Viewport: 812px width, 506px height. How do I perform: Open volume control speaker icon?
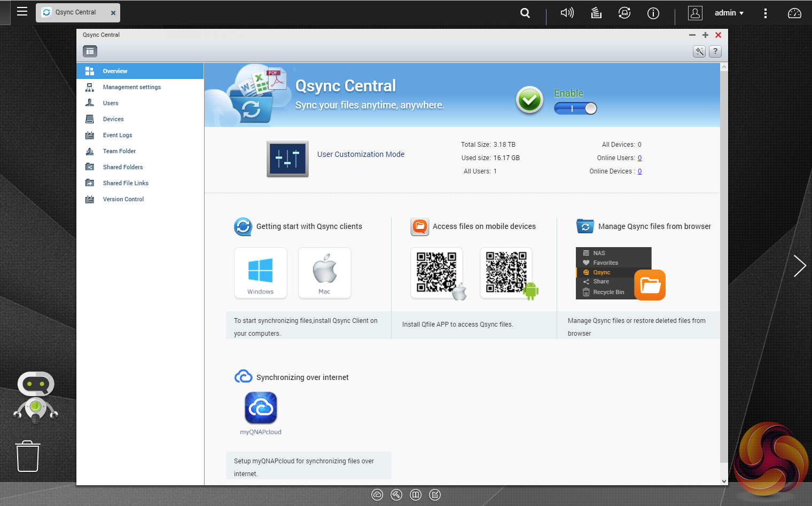coord(567,13)
